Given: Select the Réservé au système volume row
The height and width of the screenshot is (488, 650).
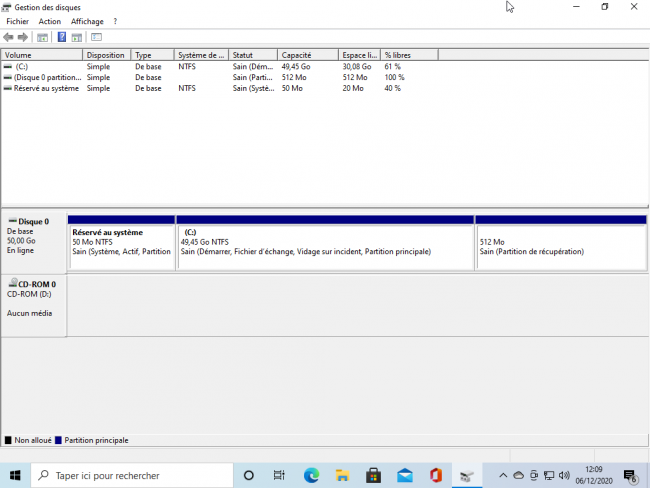Looking at the screenshot, I should pos(42,88).
